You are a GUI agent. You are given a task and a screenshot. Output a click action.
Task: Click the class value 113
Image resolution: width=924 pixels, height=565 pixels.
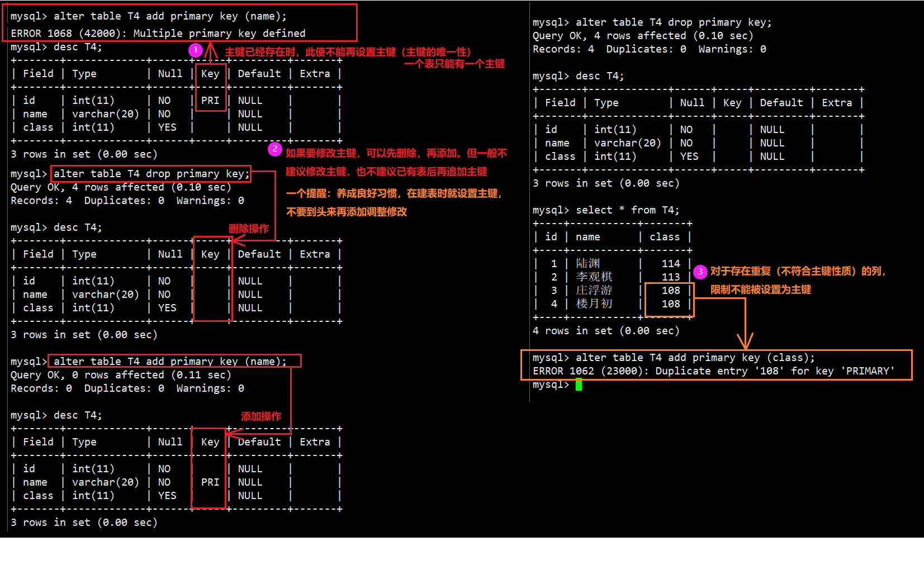[671, 277]
